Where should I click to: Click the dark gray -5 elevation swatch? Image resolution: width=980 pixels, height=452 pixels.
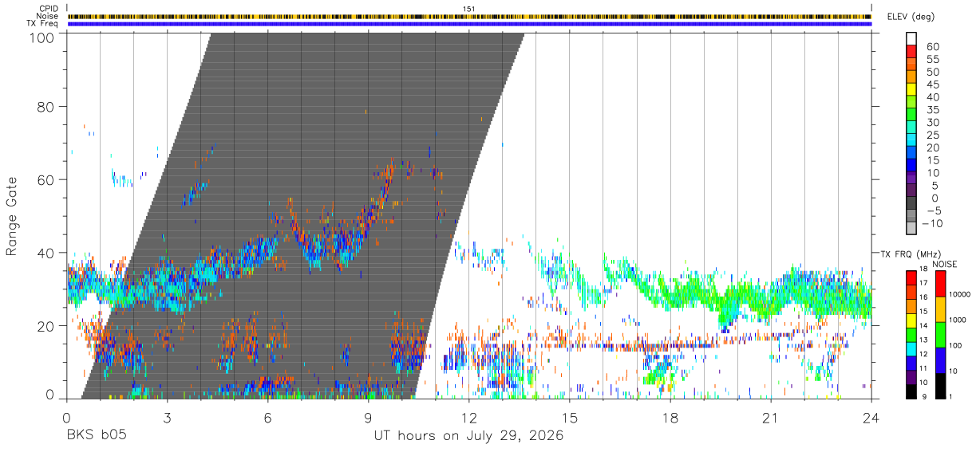(912, 204)
